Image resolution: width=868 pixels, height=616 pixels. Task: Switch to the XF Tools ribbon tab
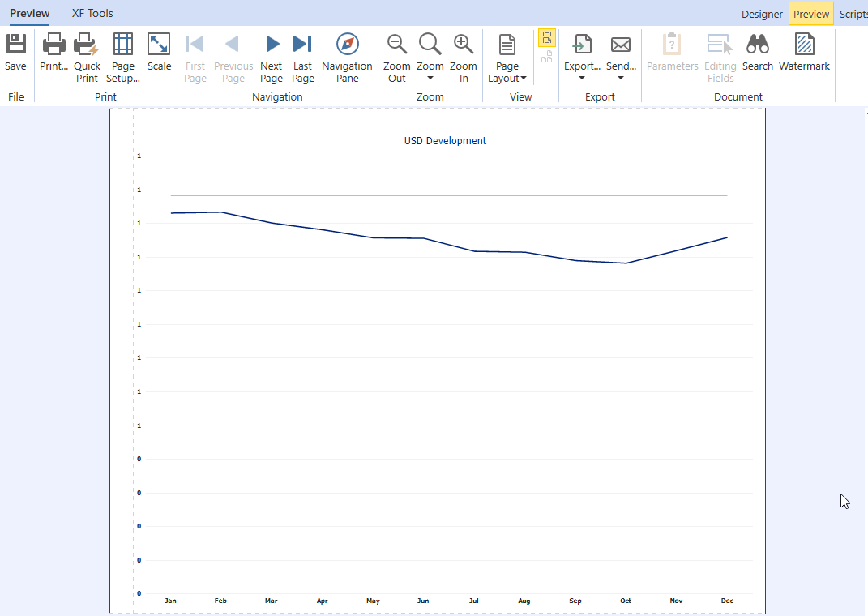tap(92, 13)
